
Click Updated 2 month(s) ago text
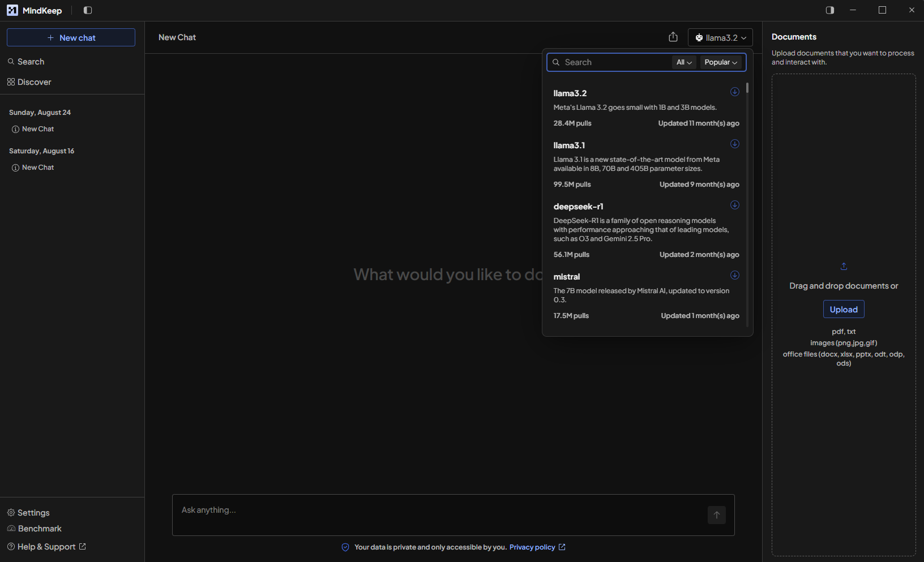coord(699,255)
